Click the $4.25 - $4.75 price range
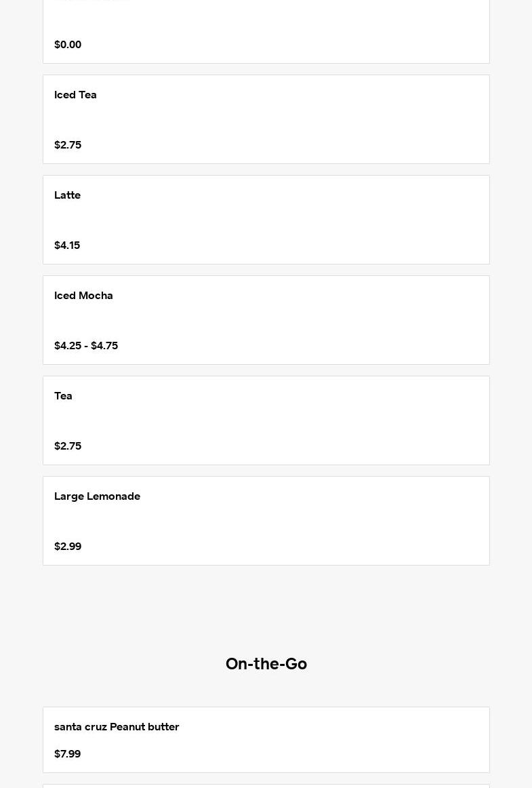 click(x=86, y=346)
